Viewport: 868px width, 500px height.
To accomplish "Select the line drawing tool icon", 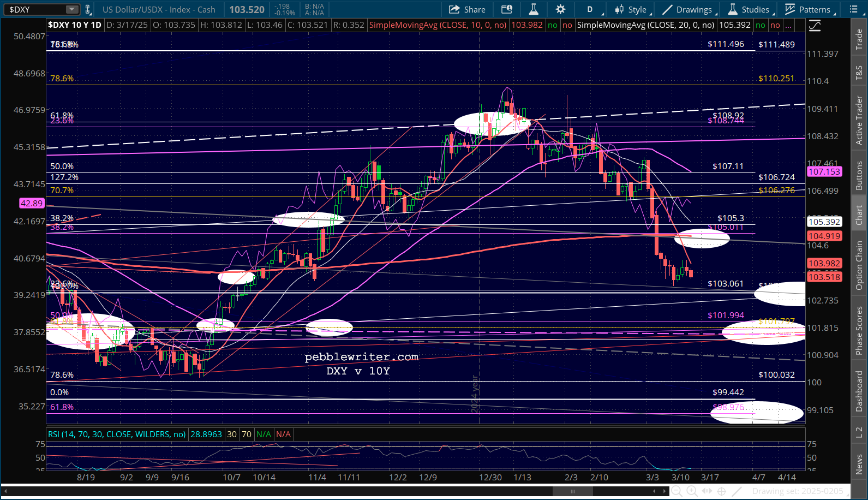I will click(737, 491).
